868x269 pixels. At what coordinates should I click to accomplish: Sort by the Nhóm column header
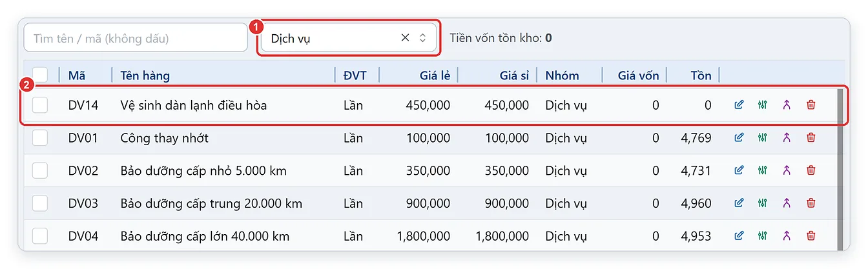(x=562, y=75)
